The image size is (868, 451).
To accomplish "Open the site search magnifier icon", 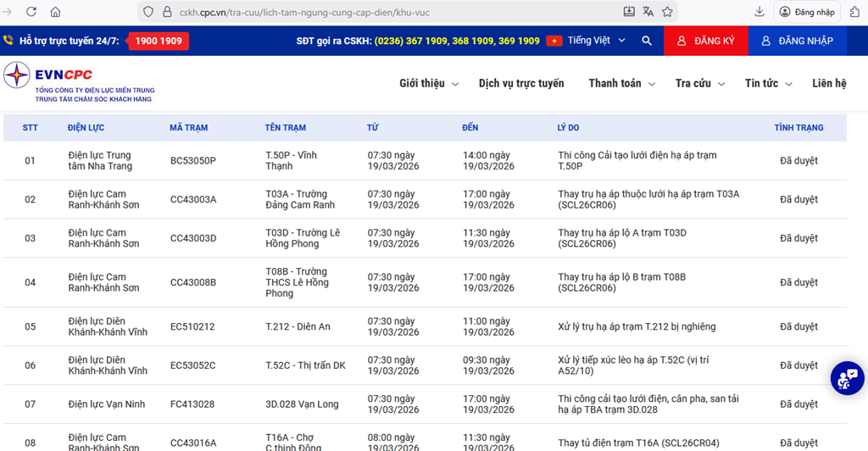I will point(647,41).
